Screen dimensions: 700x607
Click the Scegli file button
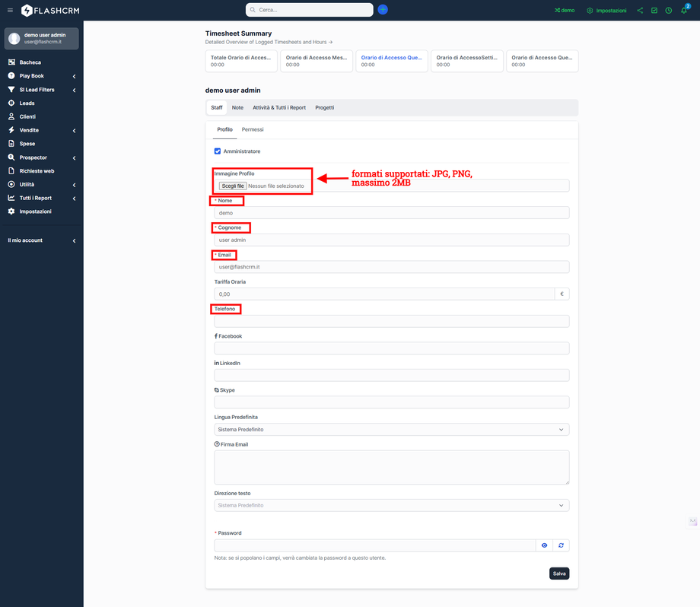click(x=233, y=186)
